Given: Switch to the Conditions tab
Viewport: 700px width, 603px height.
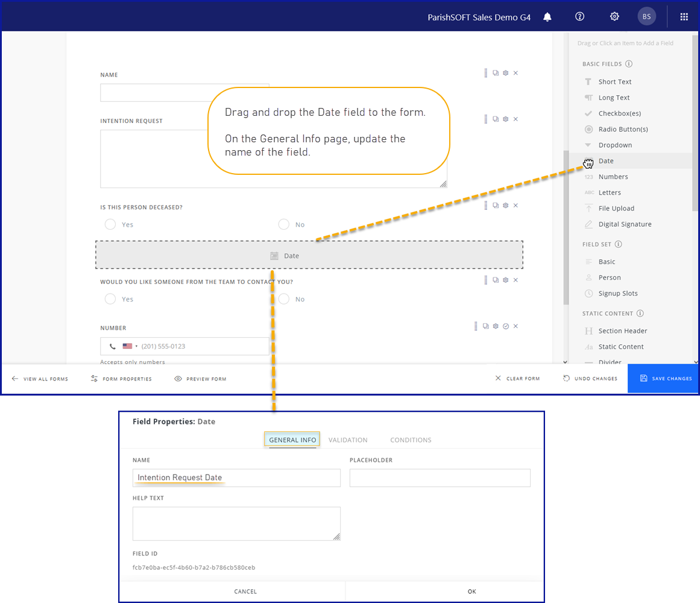Looking at the screenshot, I should (x=411, y=440).
